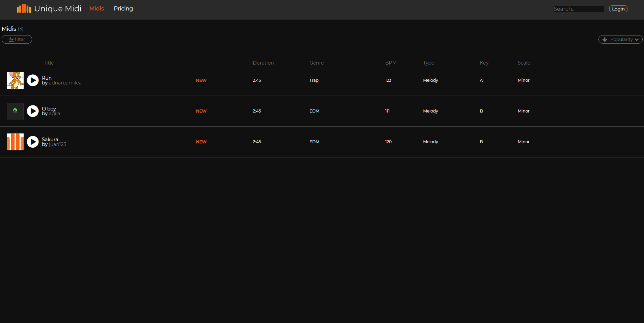This screenshot has height=323, width=644.
Task: Click the Title column header
Action: pos(49,63)
